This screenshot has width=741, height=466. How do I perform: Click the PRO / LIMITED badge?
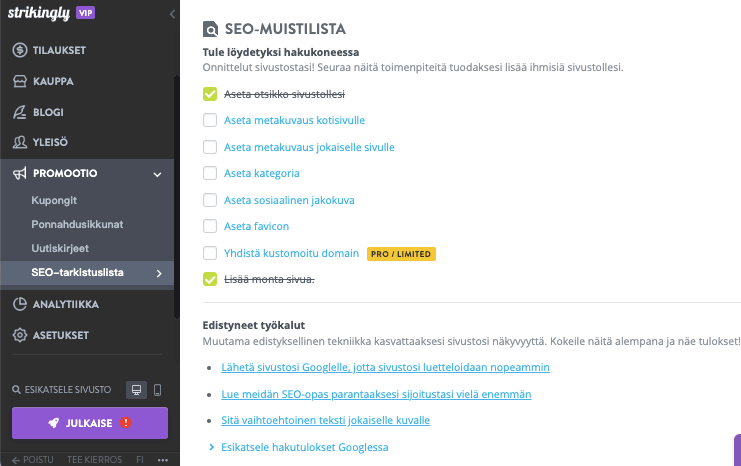coord(401,254)
